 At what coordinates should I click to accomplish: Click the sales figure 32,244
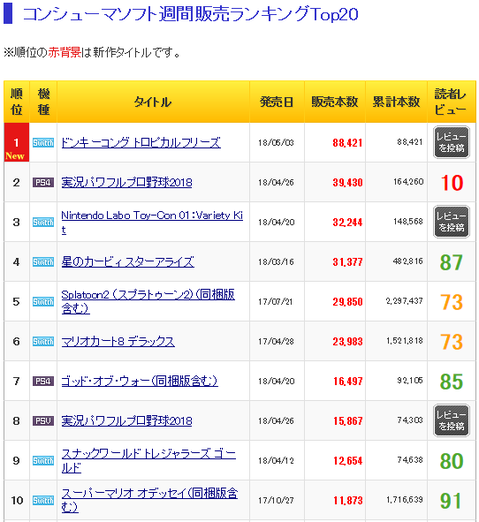(347, 222)
